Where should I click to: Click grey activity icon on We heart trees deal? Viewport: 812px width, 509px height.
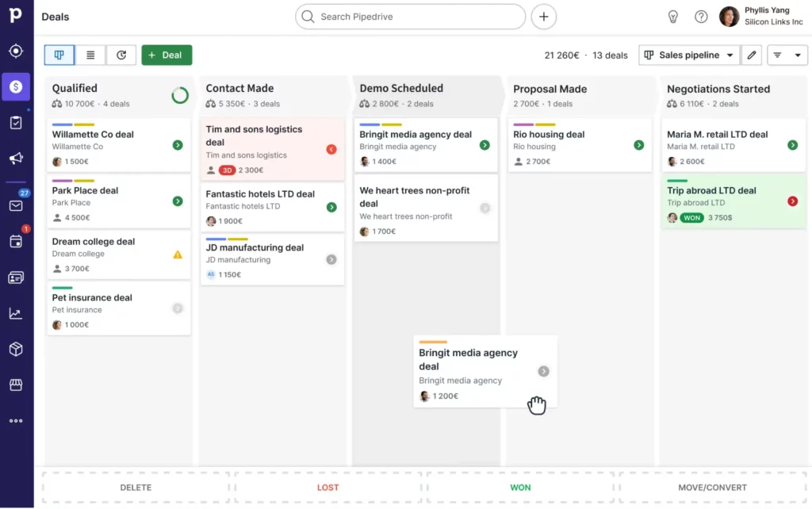point(485,209)
